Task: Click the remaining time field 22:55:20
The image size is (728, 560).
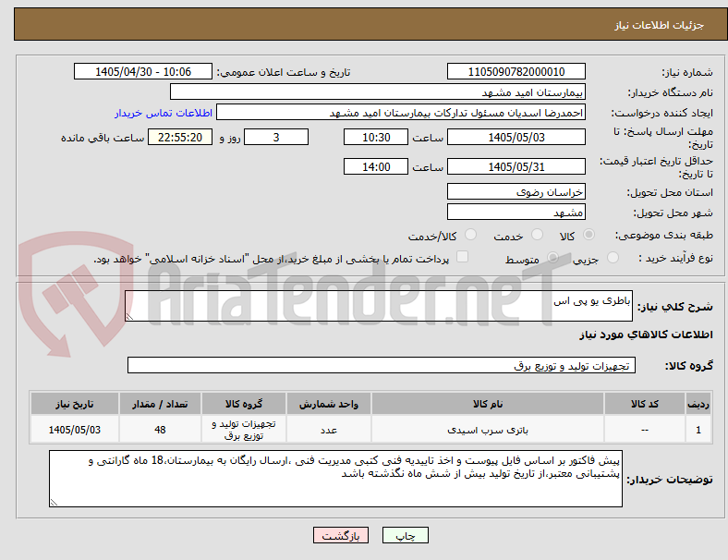Action: (x=180, y=137)
